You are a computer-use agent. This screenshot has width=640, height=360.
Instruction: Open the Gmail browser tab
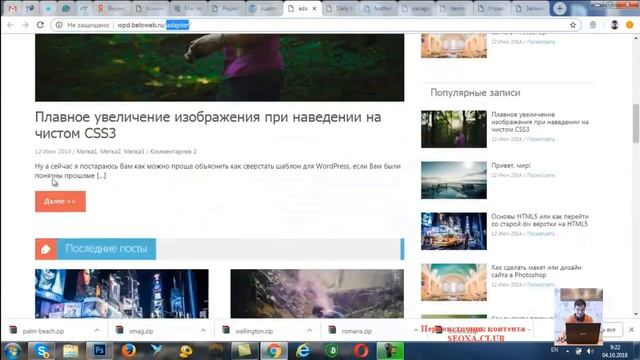click(x=13, y=8)
